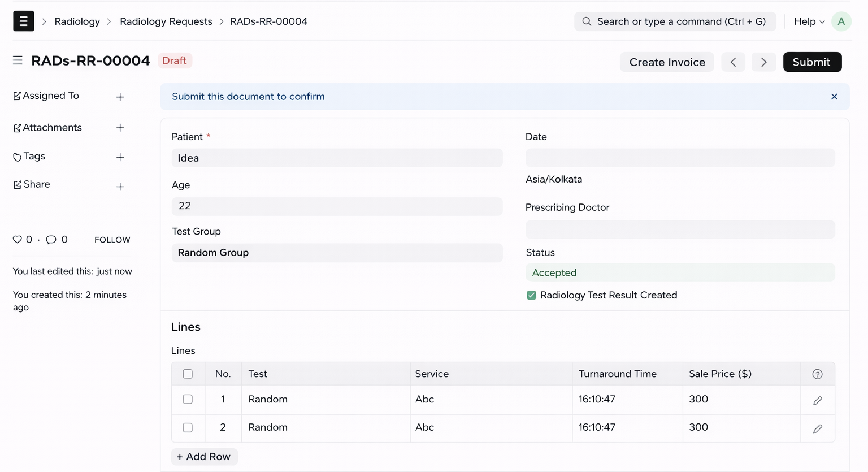Screen dimensions: 868x472
Task: Click the Attachments label icon
Action: pyautogui.click(x=17, y=128)
